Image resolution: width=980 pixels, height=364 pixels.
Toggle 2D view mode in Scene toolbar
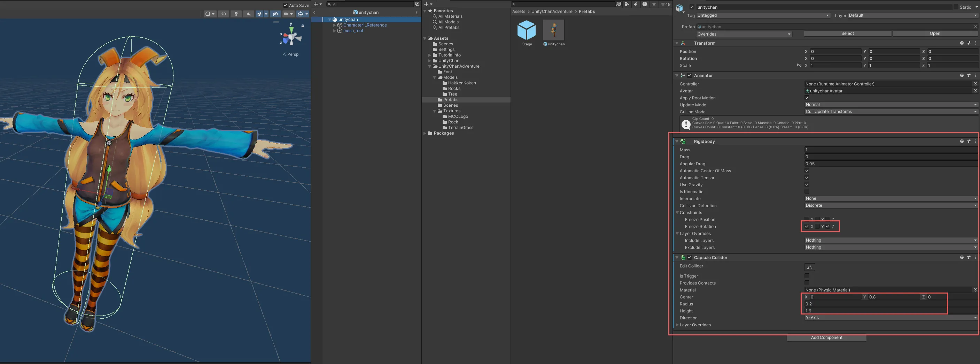[223, 14]
